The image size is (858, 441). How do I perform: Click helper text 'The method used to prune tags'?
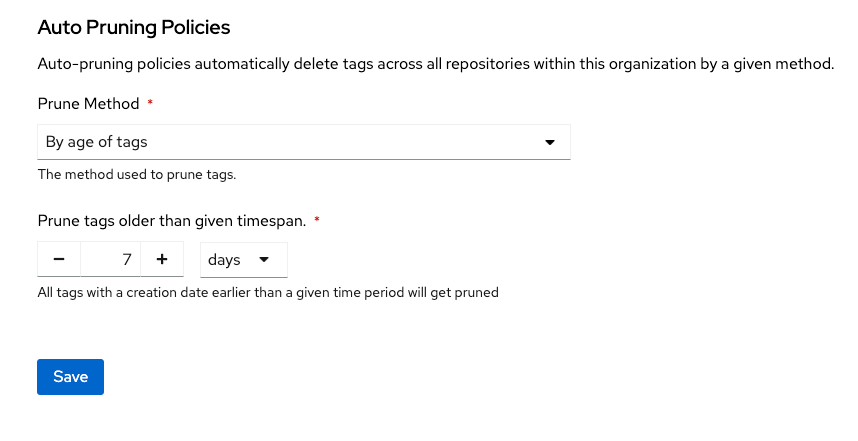click(136, 174)
